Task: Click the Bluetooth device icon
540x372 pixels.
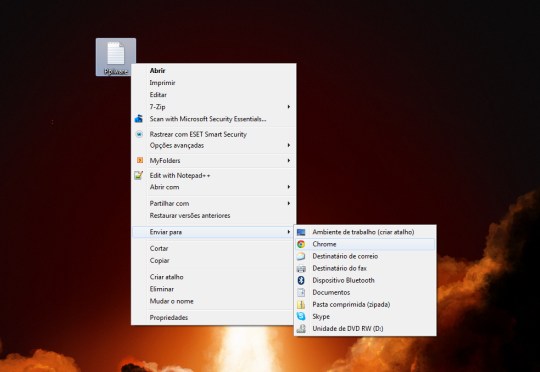Action: point(301,280)
